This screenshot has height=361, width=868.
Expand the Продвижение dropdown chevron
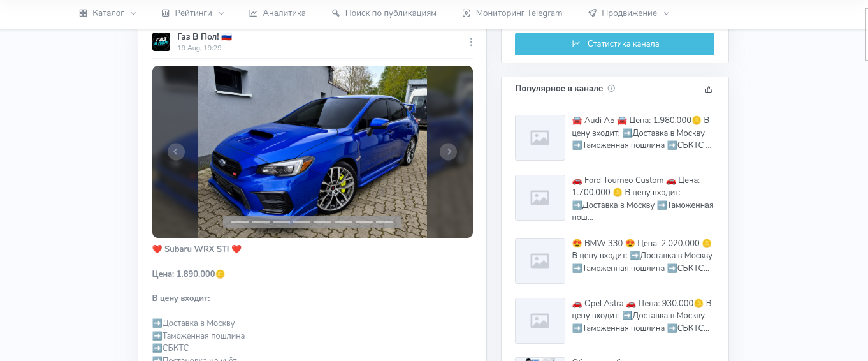[x=666, y=13]
